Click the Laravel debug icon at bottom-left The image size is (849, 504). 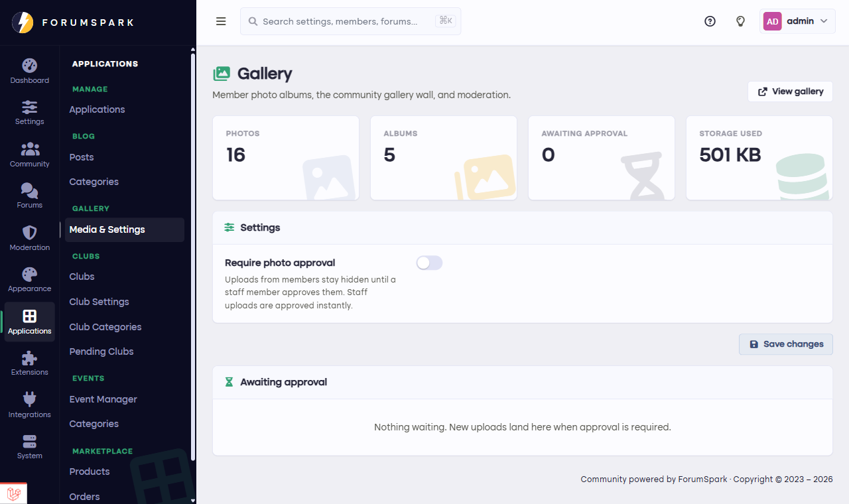point(14,494)
